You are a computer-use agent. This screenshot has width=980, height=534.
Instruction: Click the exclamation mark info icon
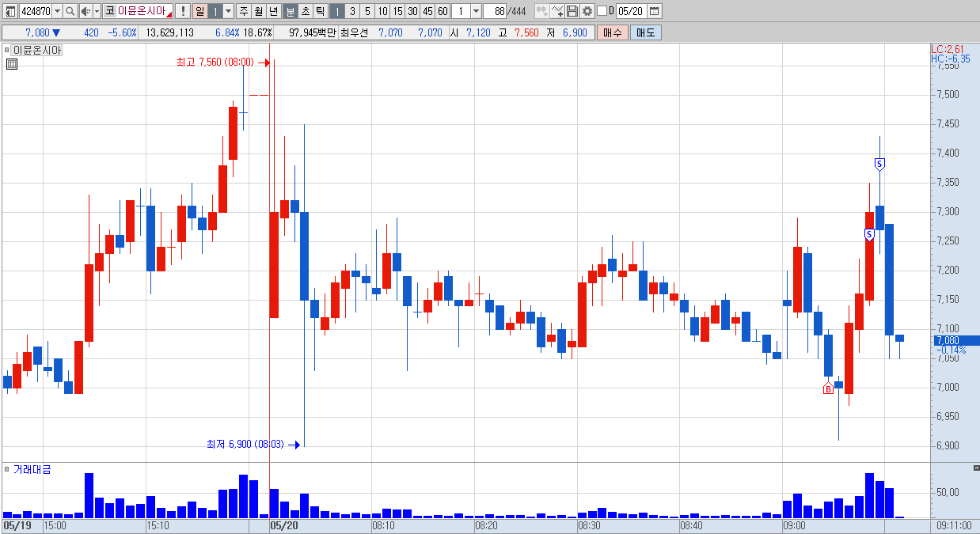coord(183,11)
